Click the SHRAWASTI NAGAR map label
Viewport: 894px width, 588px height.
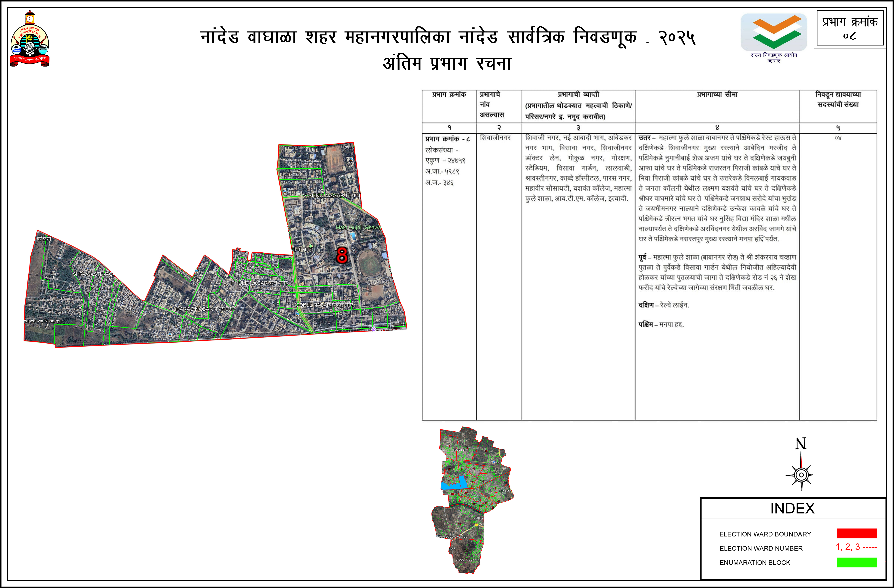[93, 274]
